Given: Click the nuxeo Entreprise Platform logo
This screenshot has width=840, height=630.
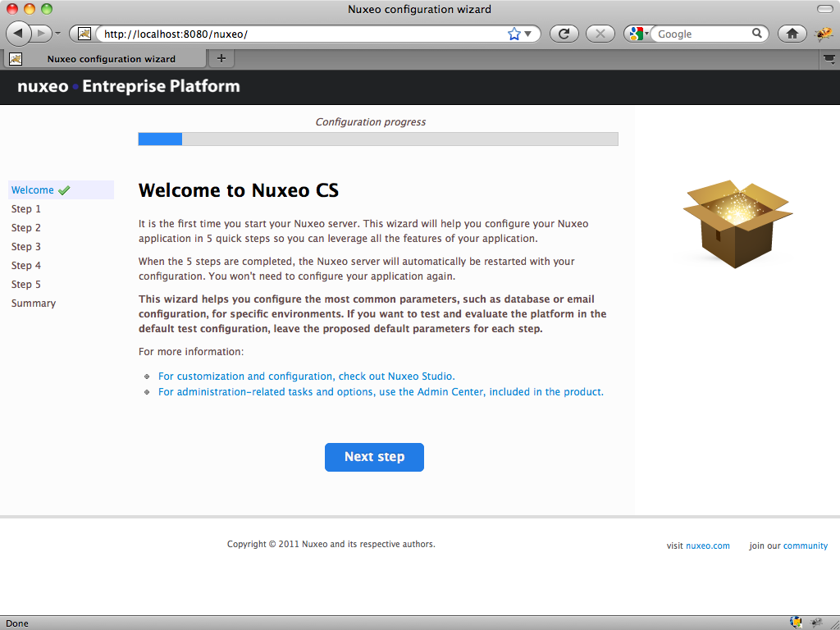Looking at the screenshot, I should (129, 86).
